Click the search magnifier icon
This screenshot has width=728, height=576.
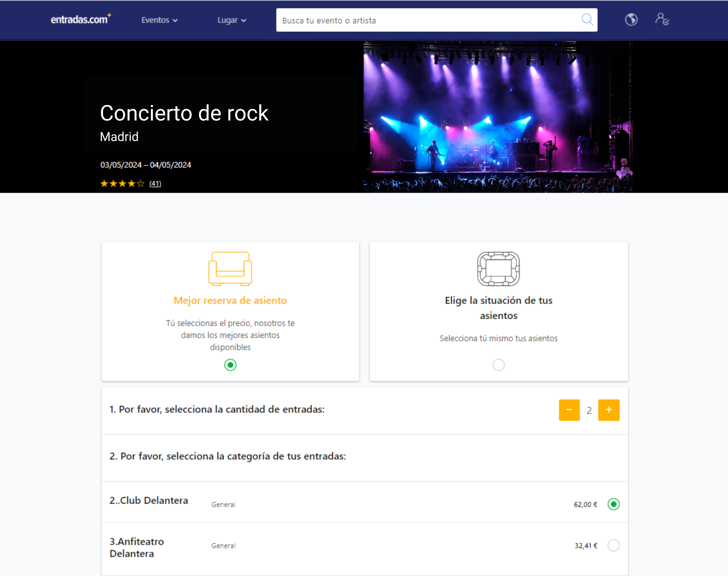(x=587, y=19)
